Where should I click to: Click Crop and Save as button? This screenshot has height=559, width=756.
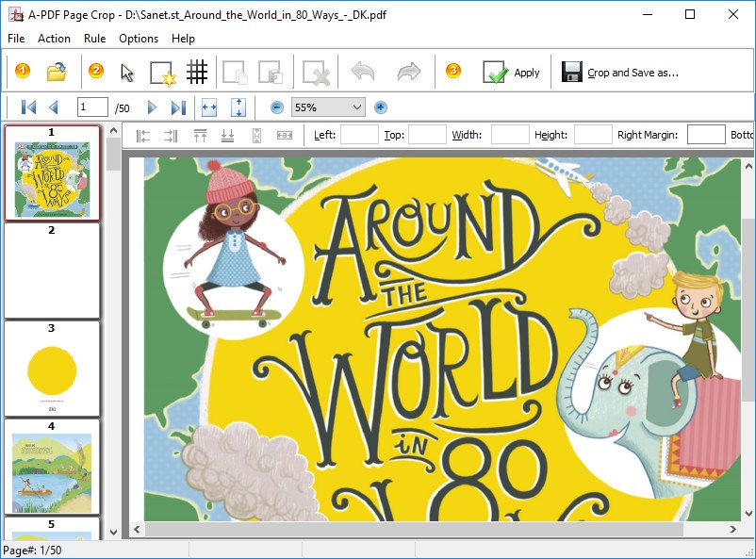point(621,73)
